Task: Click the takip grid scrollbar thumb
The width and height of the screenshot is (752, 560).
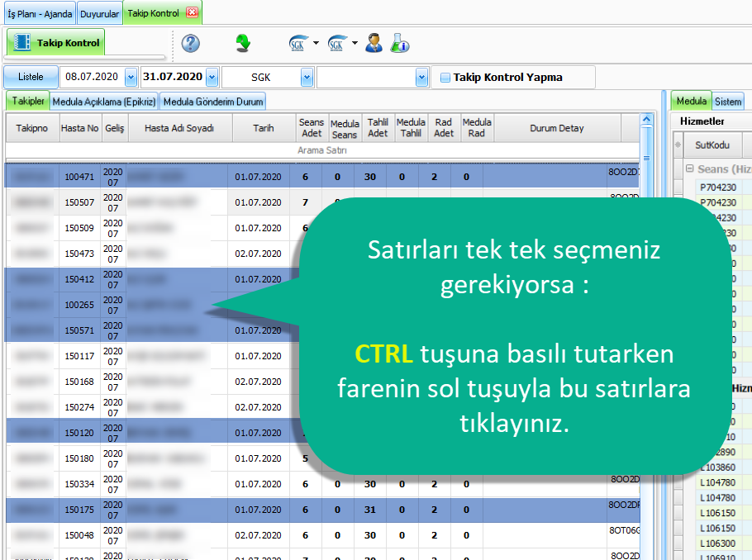Action: tap(646, 159)
